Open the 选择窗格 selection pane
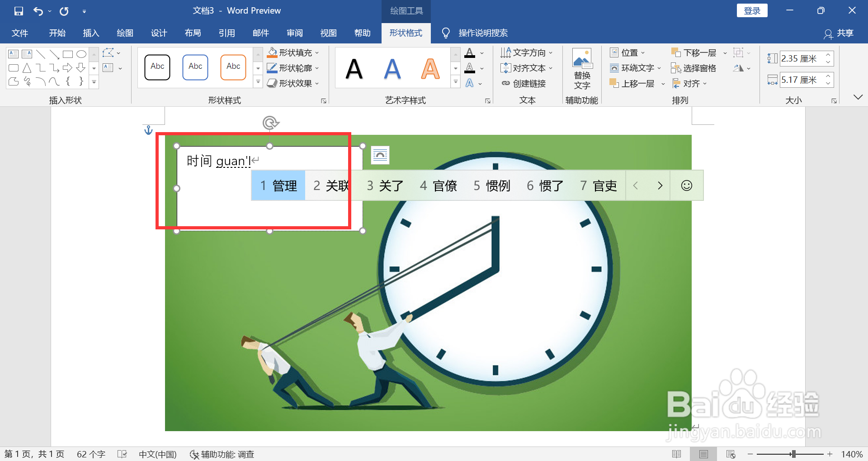Screen dimensions: 868x461 pos(693,68)
